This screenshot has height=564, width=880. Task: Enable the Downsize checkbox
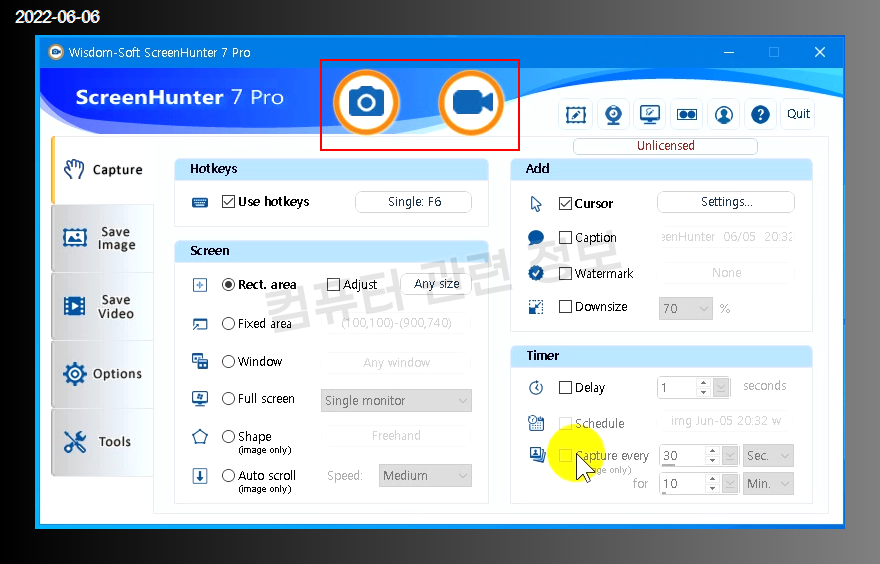coord(565,306)
